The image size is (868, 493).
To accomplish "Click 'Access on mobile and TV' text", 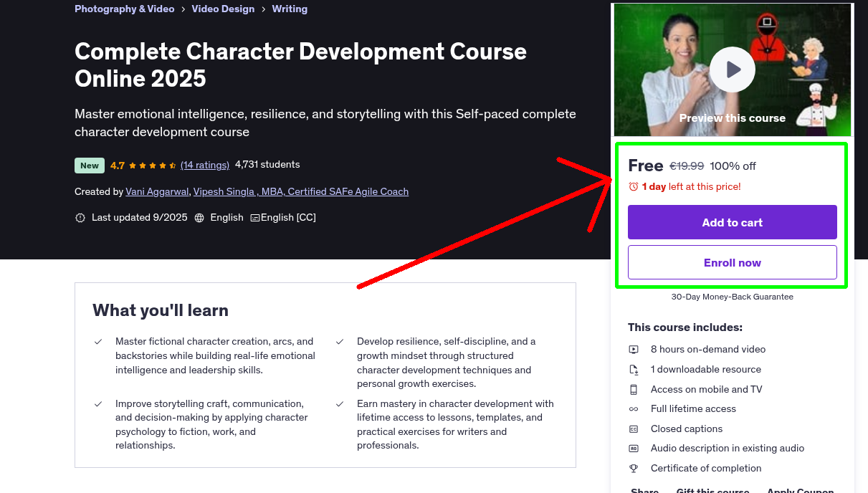I will (707, 390).
